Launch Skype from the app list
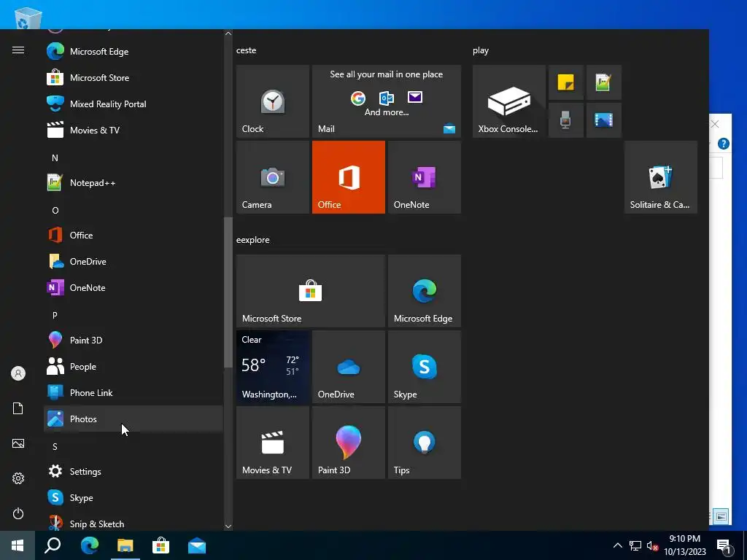Image resolution: width=747 pixels, height=560 pixels. [133, 497]
